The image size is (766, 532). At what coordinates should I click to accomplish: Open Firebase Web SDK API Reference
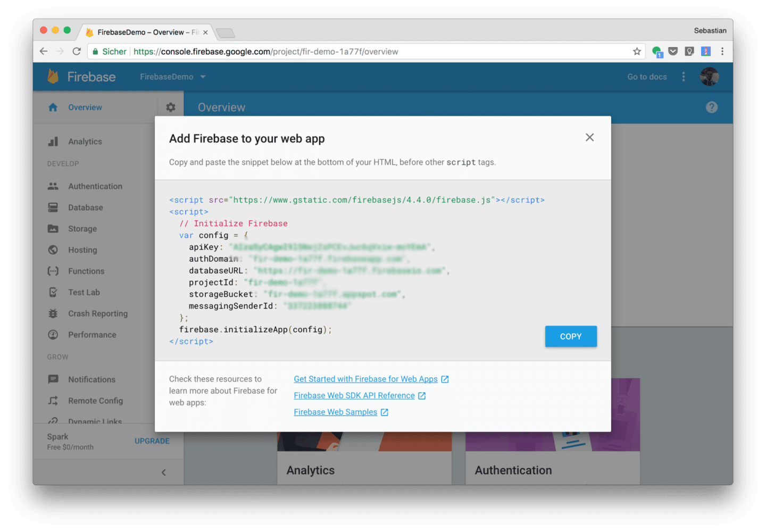point(354,395)
